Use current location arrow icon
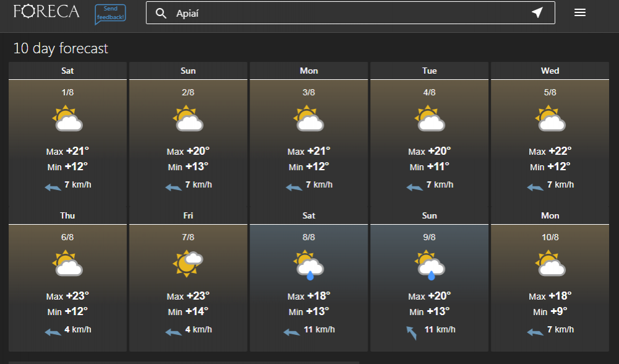Image resolution: width=619 pixels, height=364 pixels. (x=537, y=13)
